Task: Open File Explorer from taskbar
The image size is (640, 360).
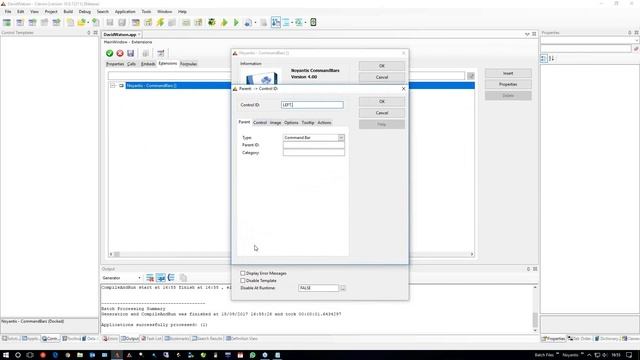Action: 80,355
